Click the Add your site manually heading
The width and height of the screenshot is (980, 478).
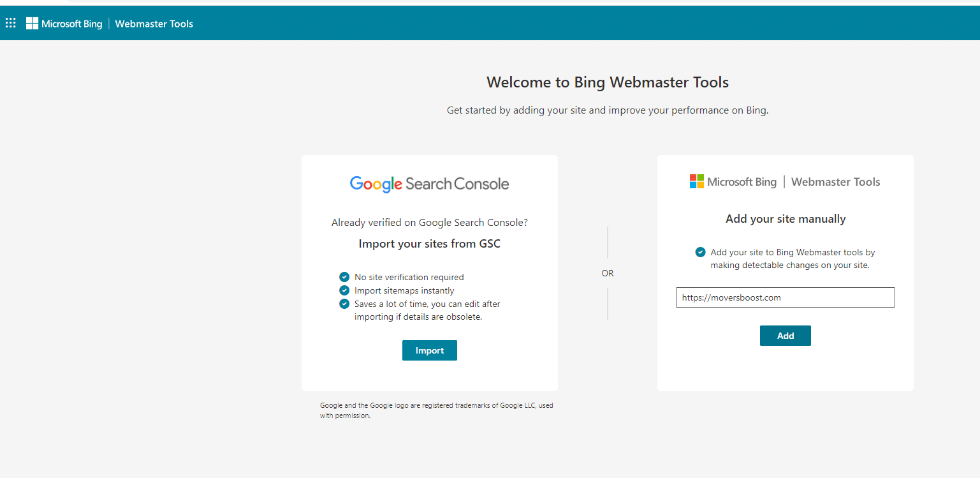click(786, 219)
